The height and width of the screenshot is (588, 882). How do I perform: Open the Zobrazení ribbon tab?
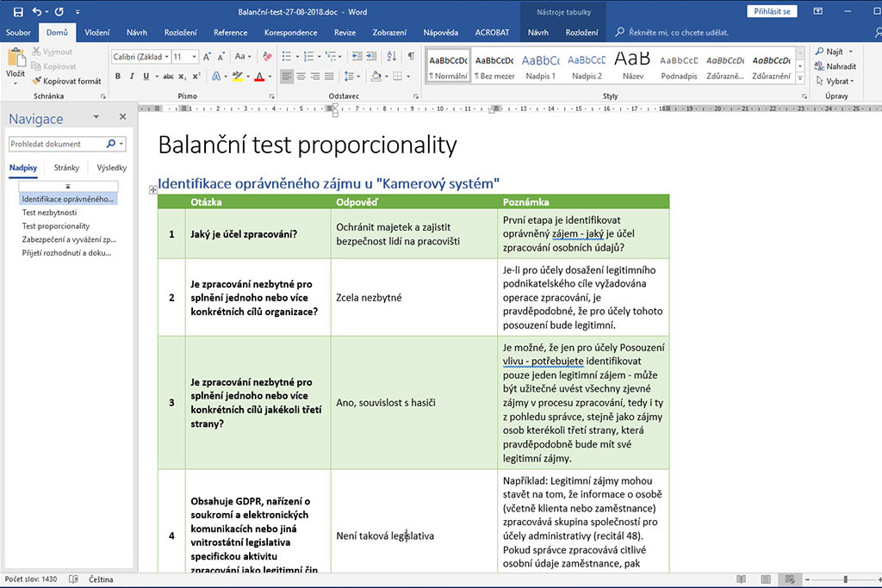[389, 33]
